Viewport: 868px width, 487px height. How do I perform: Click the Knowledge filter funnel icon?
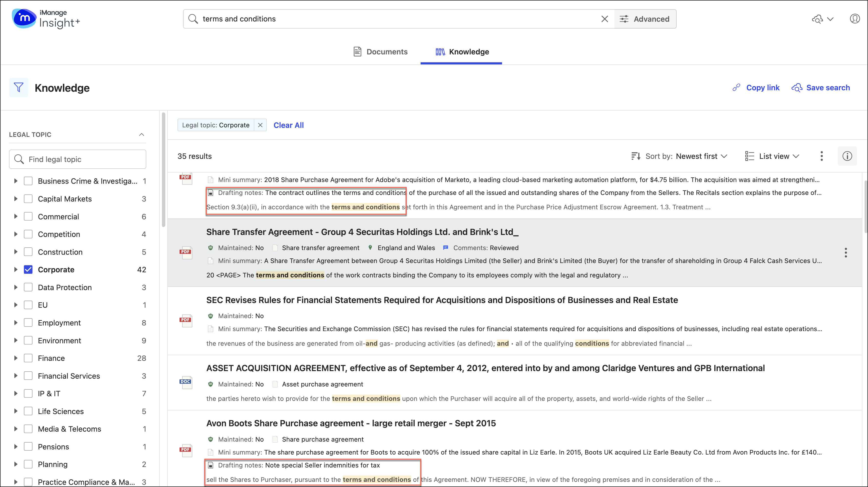(x=19, y=88)
